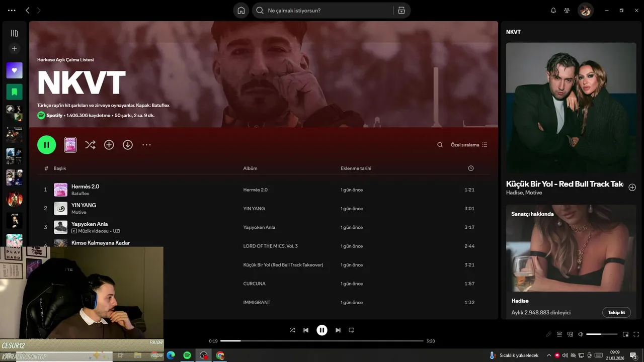This screenshot has height=362, width=644.
Task: Open artist Batuflex under Hermès 2.0
Action: coord(80,194)
